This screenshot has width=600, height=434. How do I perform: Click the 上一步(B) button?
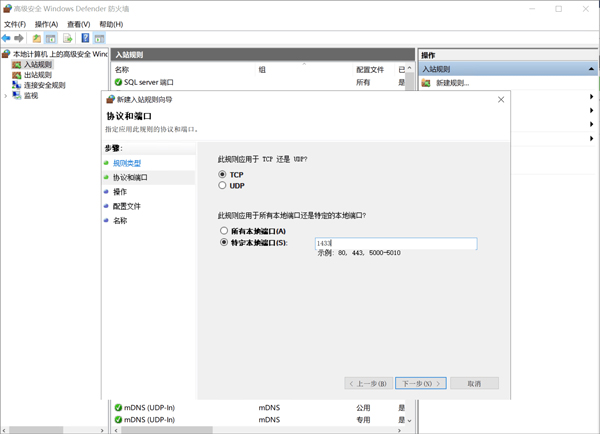point(368,383)
